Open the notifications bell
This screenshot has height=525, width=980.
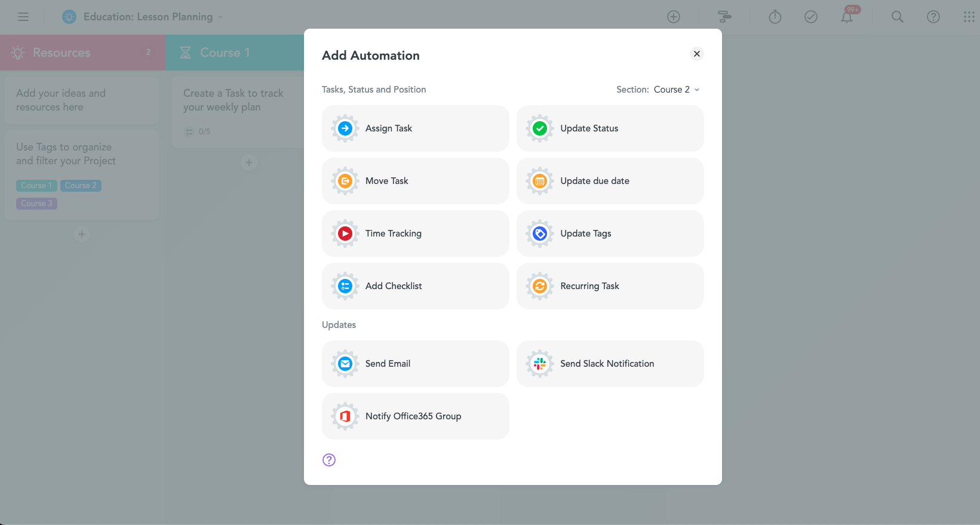(x=847, y=17)
